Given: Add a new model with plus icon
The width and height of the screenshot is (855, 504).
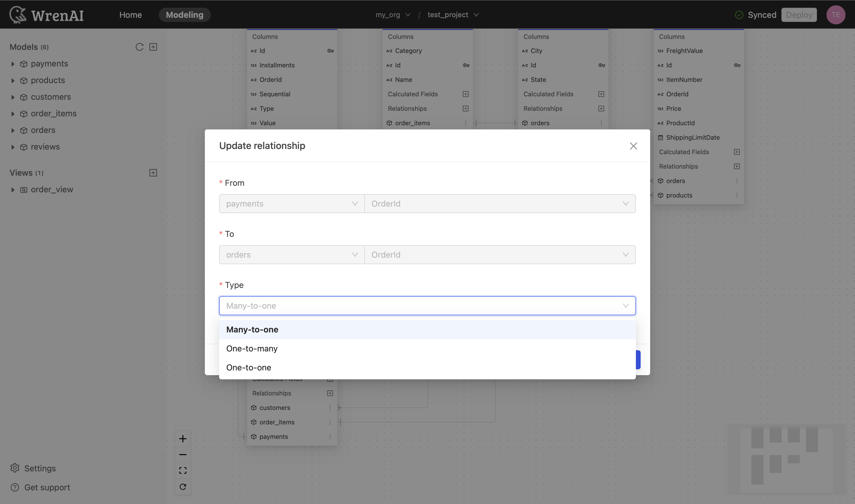Looking at the screenshot, I should pyautogui.click(x=153, y=47).
